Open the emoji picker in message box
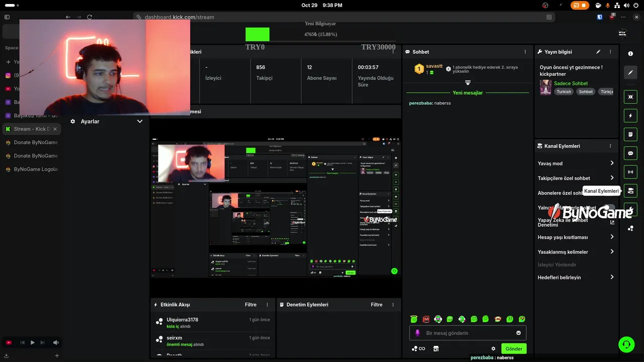644x362 pixels. click(518, 333)
